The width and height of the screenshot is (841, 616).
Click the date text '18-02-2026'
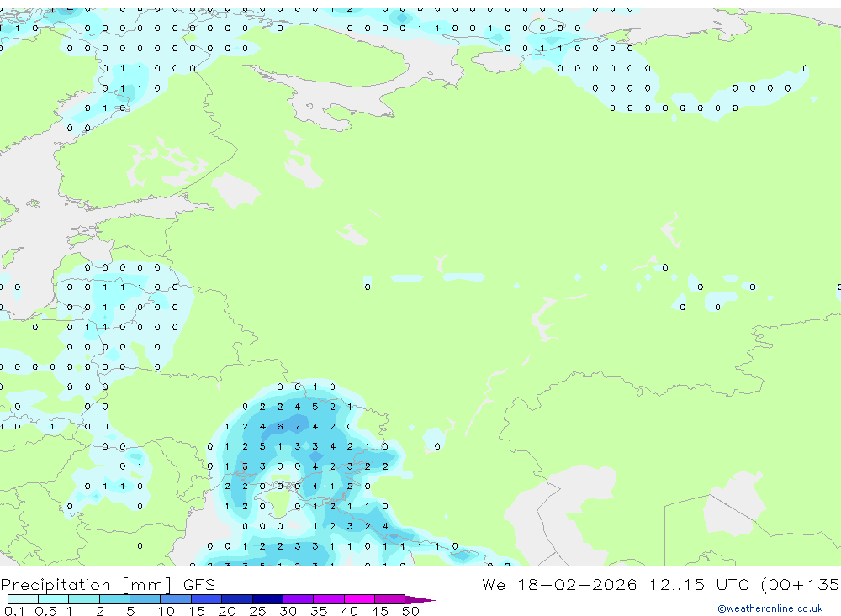[577, 584]
